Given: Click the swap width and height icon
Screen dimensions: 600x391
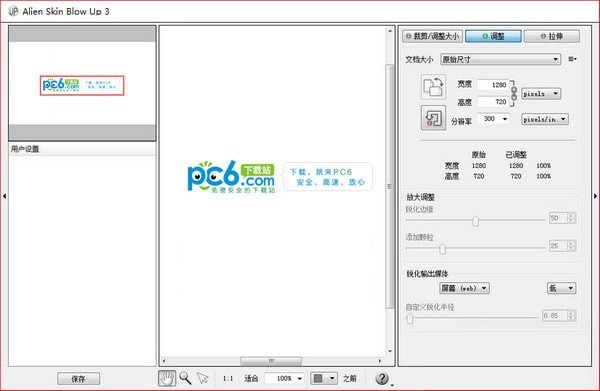Looking at the screenshot, I should tap(433, 87).
